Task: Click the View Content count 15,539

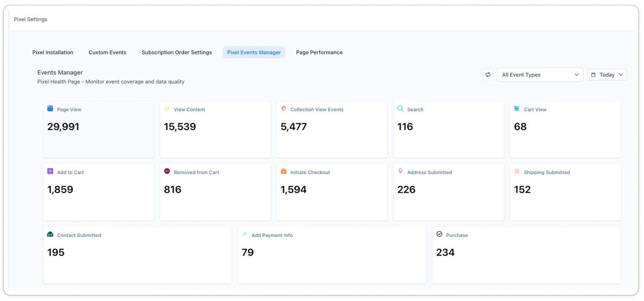Action: (180, 127)
